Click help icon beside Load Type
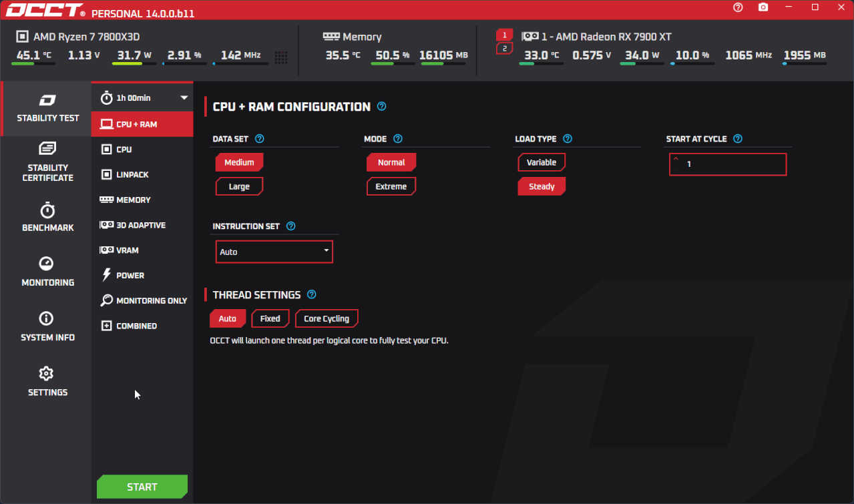 click(x=568, y=139)
